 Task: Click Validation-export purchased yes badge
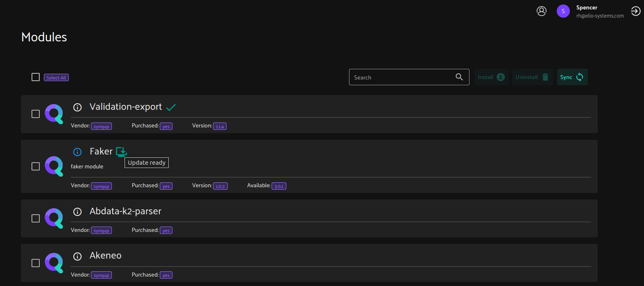click(166, 126)
